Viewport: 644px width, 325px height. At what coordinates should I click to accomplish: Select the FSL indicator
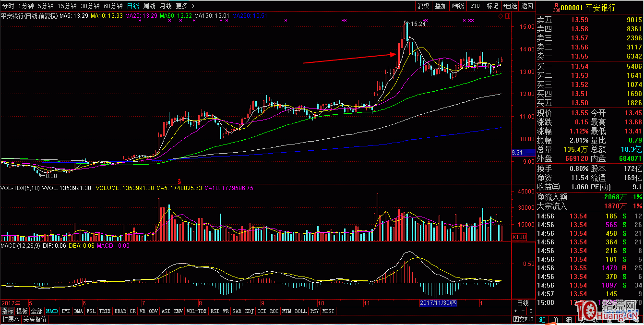click(91, 311)
